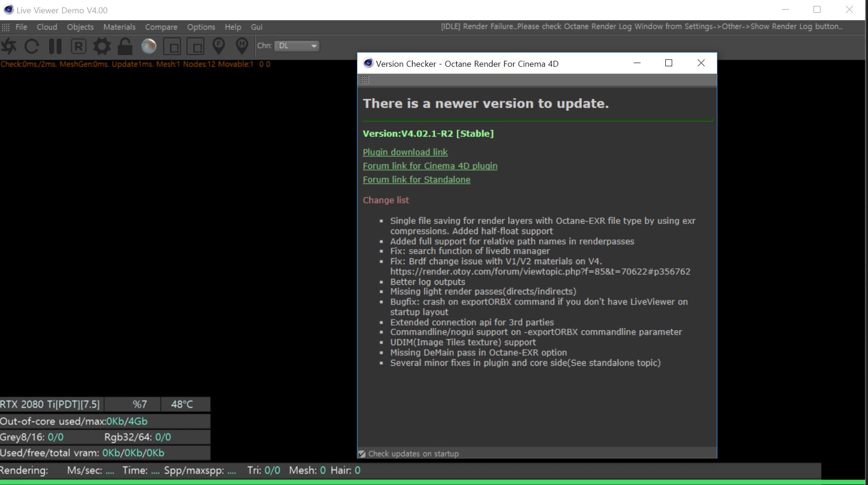The height and width of the screenshot is (485, 868).
Task: Toggle the lock resolution padlock icon
Action: click(125, 46)
